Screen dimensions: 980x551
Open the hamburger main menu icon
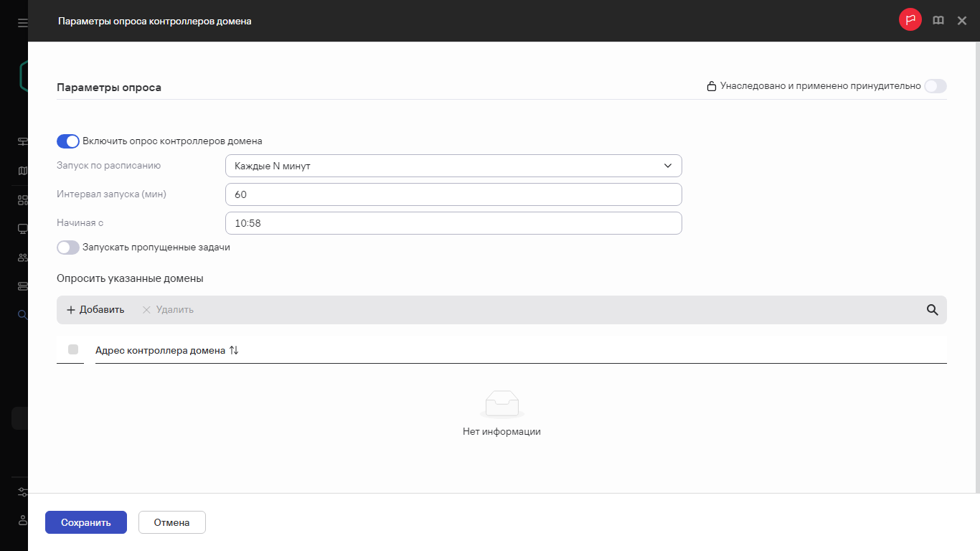[x=22, y=22]
